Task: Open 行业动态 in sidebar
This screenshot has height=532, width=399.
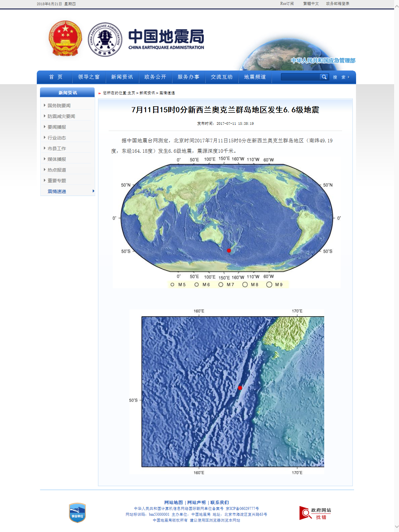Action: [57, 138]
